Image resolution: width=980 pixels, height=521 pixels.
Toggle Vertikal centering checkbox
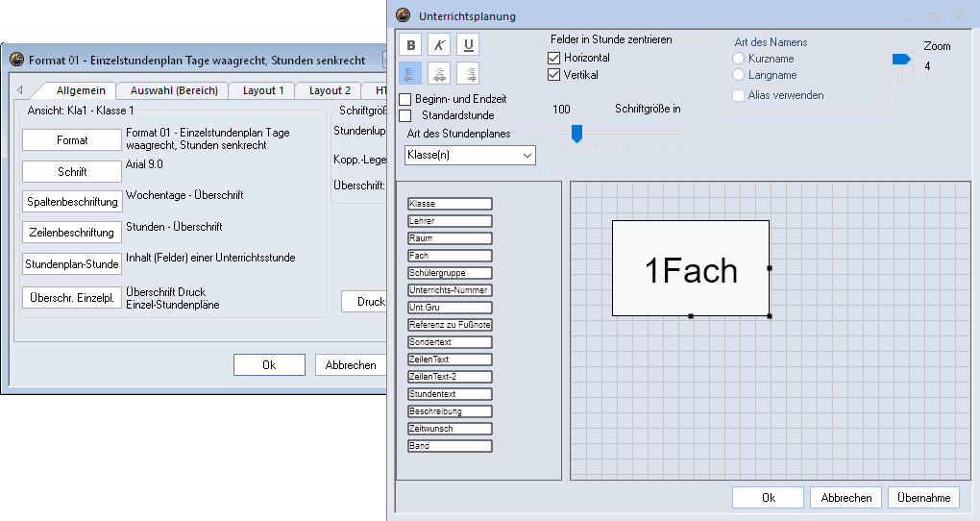553,75
